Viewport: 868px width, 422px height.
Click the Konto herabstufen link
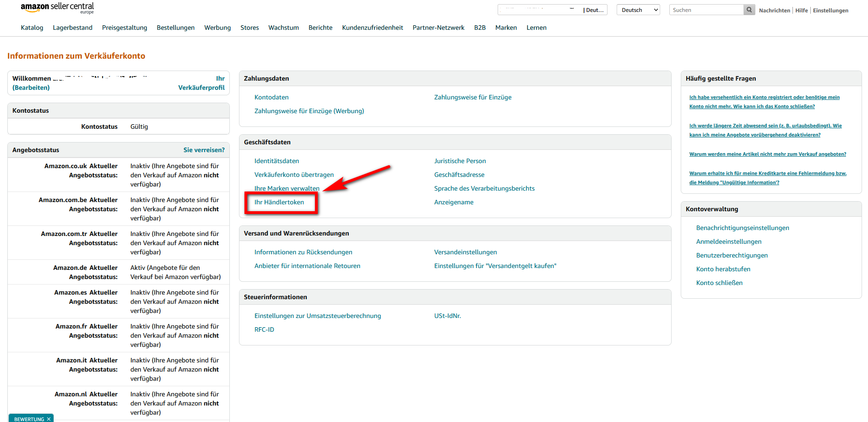tap(723, 269)
